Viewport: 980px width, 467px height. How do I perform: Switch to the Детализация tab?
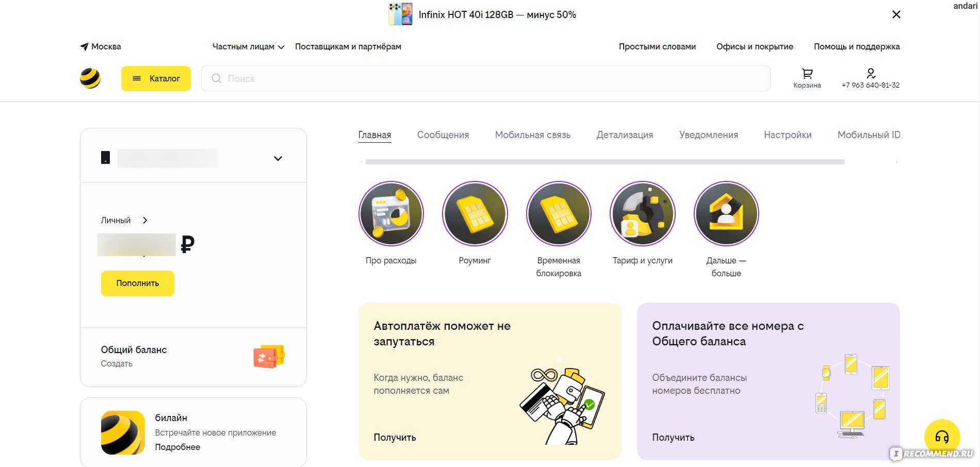pos(625,135)
